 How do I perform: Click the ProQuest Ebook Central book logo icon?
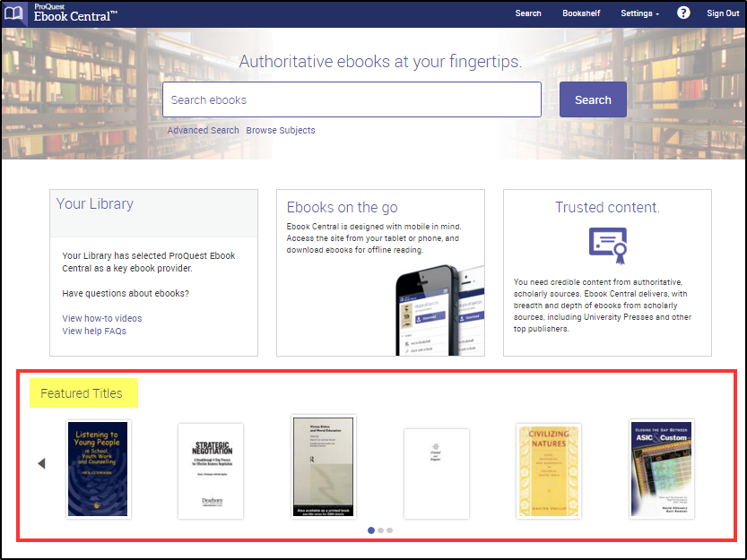point(13,13)
